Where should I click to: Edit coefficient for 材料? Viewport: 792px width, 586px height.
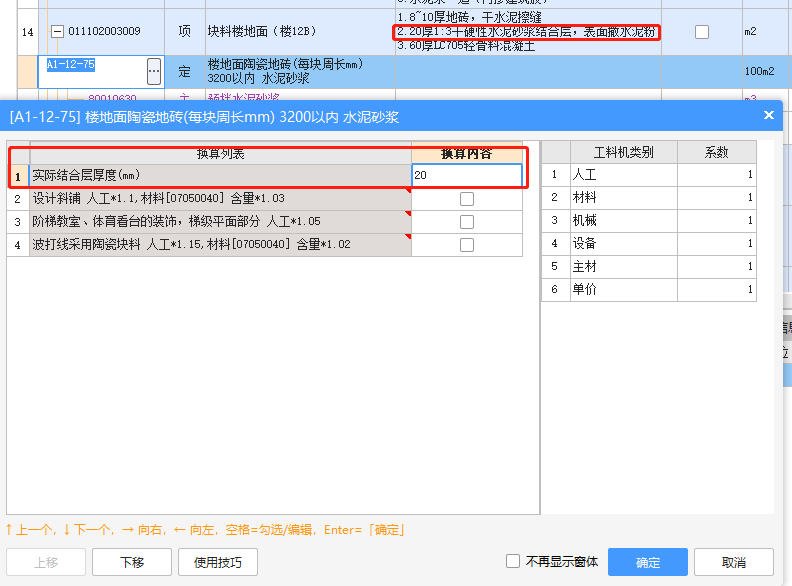pyautogui.click(x=716, y=198)
